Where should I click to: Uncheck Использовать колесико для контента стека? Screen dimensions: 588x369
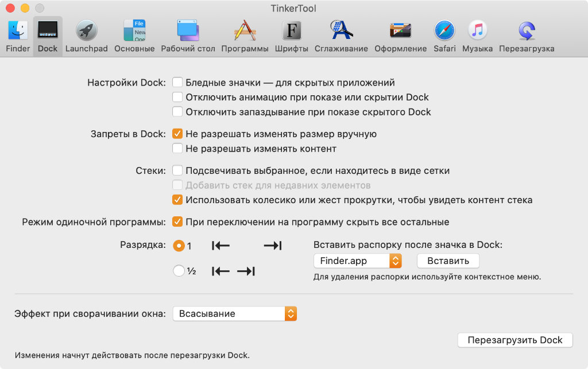point(177,200)
